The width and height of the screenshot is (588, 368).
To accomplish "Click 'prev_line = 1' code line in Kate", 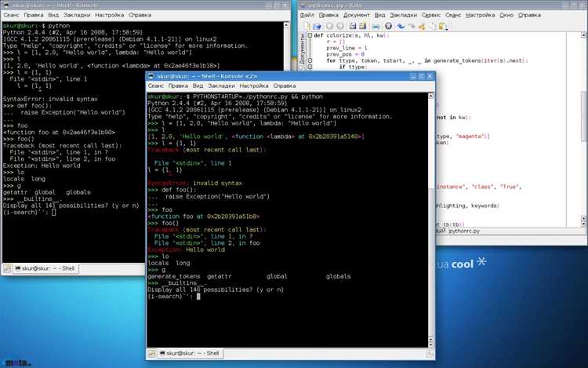I will click(347, 48).
